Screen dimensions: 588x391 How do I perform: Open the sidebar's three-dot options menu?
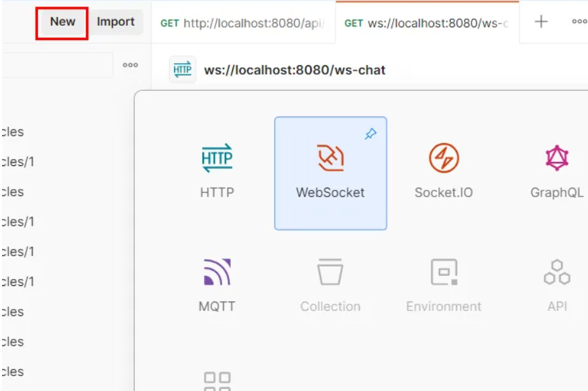pos(130,65)
